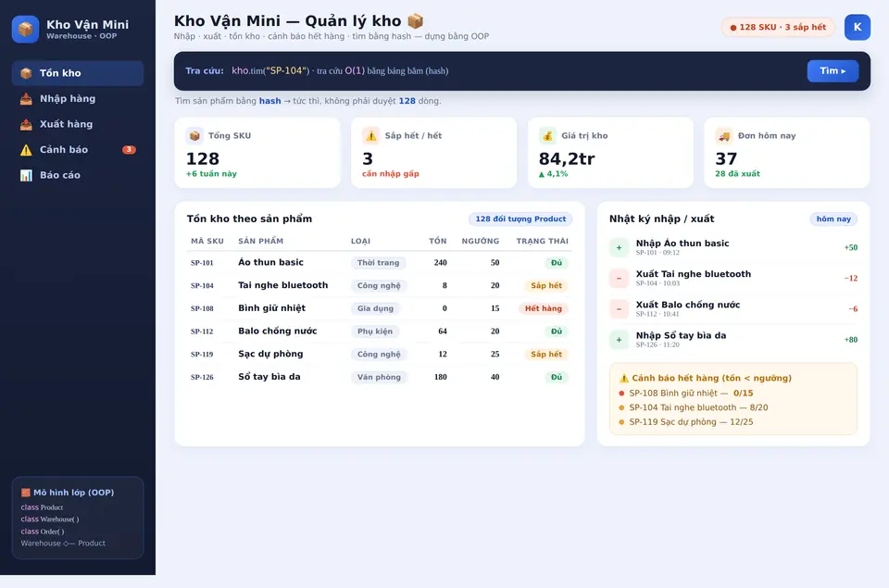Click the Đơn hôm nay truck icon
889x588 pixels.
click(723, 135)
